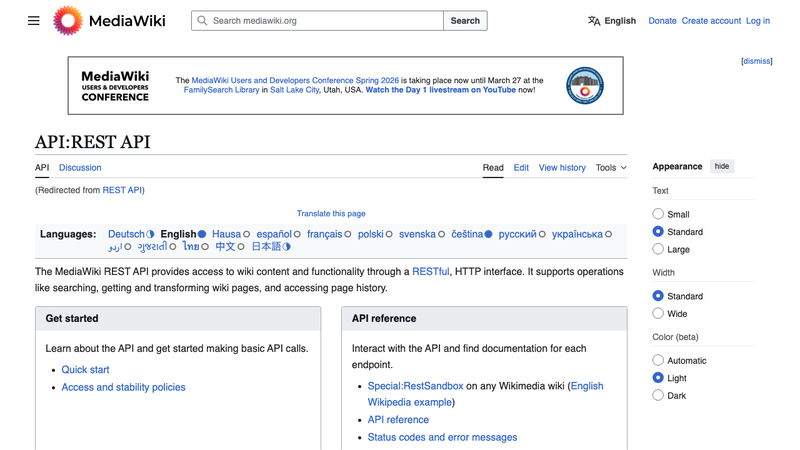Open the Salt Lake City link
The image size is (800, 450).
(294, 90)
